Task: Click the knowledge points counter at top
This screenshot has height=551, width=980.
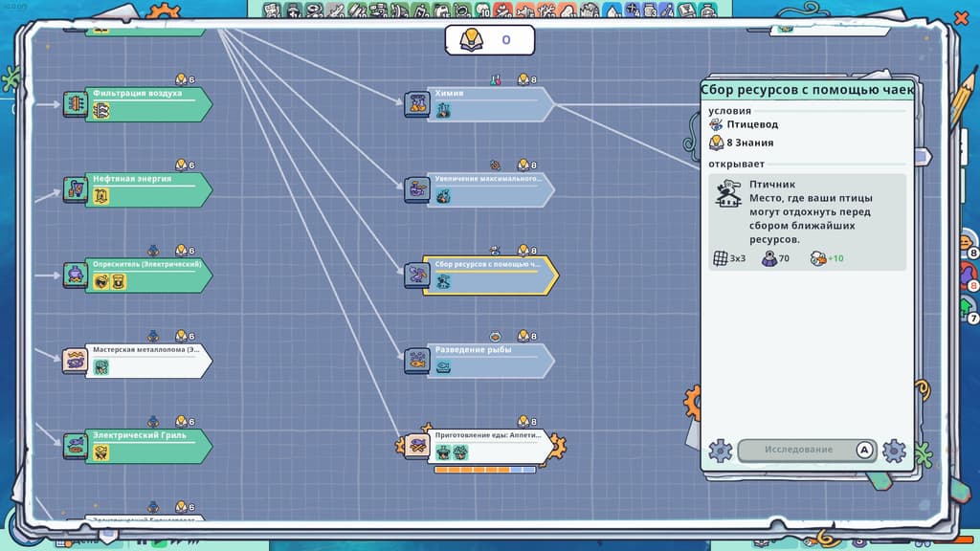Action: 490,40
